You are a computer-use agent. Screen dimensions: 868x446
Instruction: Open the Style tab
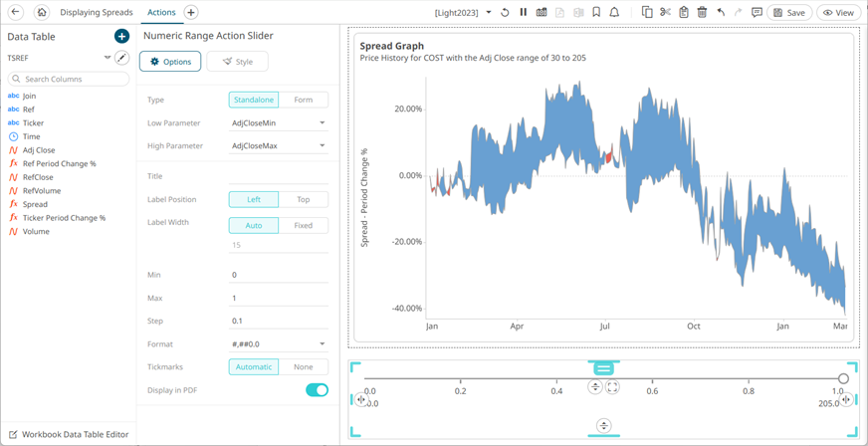(x=237, y=62)
